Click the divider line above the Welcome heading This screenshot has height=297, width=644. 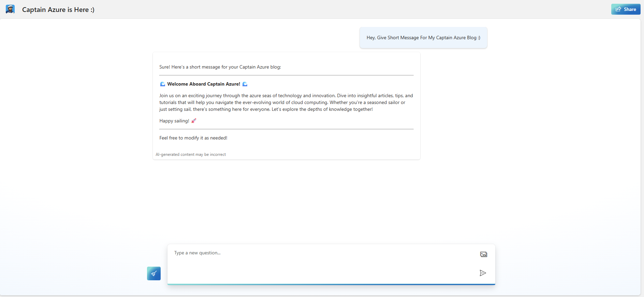click(286, 75)
